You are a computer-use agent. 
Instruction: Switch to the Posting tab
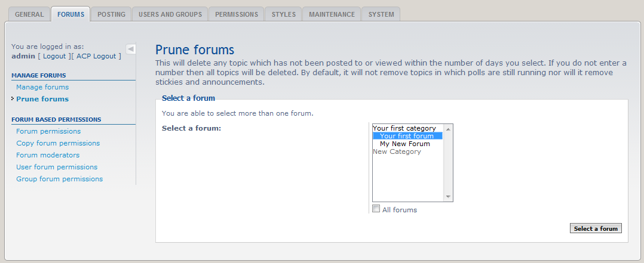coord(111,14)
